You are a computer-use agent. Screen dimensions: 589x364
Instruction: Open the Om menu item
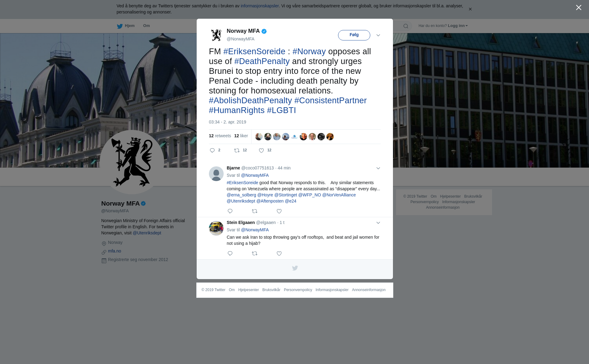click(x=146, y=26)
